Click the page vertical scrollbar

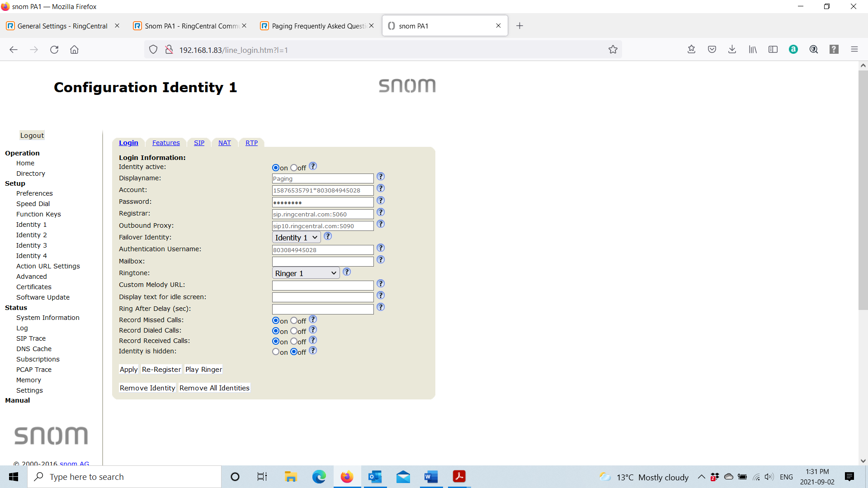coord(863,190)
